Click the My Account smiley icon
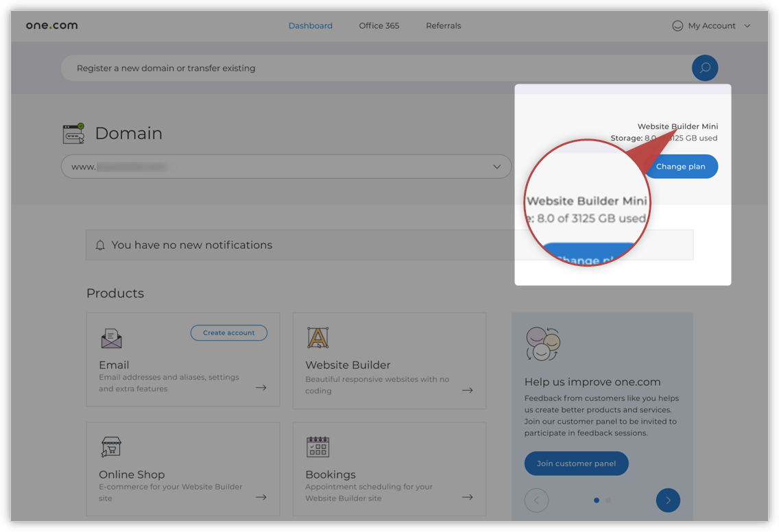Viewport: 779px width, 532px height. [x=678, y=26]
